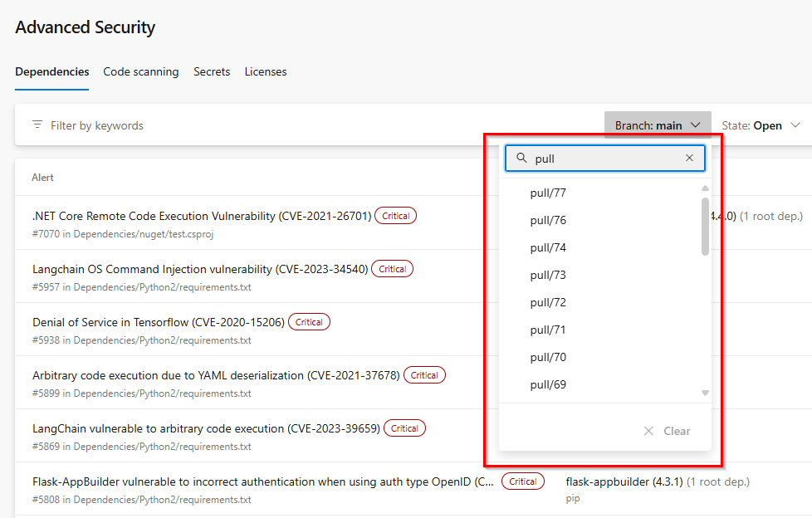Click the Critical badge on .NET Core alert
Screen dimensions: 812x518
coord(396,216)
